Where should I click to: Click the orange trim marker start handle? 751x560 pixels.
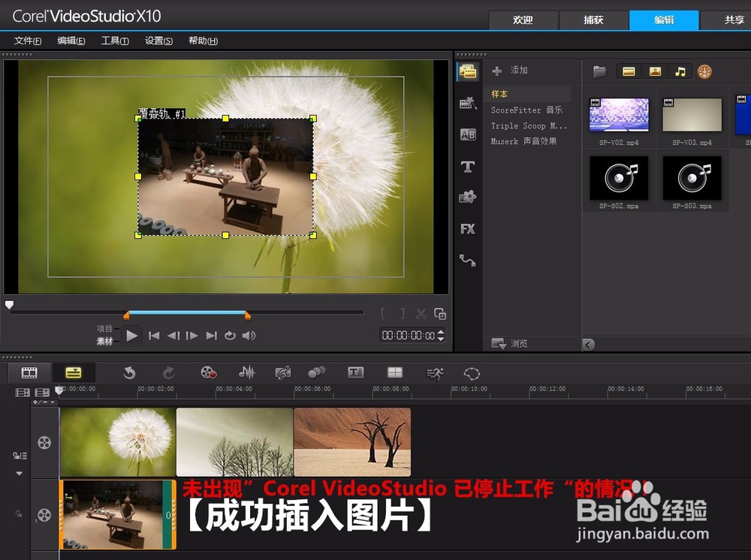[x=126, y=315]
